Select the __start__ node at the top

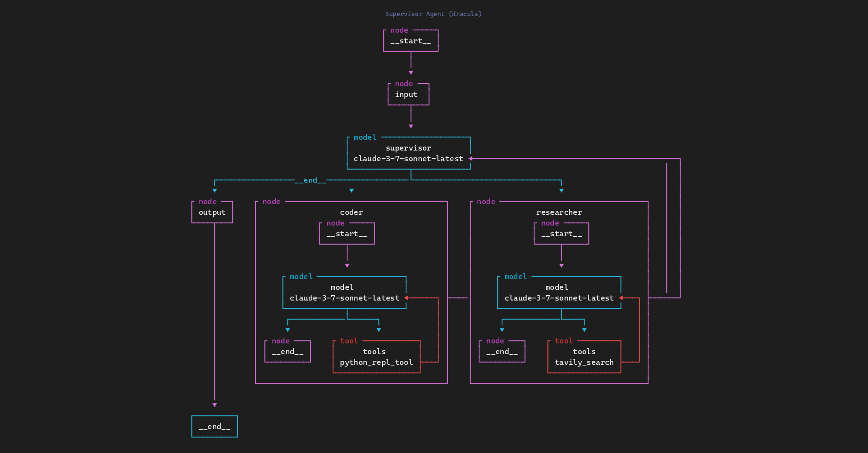tap(411, 41)
